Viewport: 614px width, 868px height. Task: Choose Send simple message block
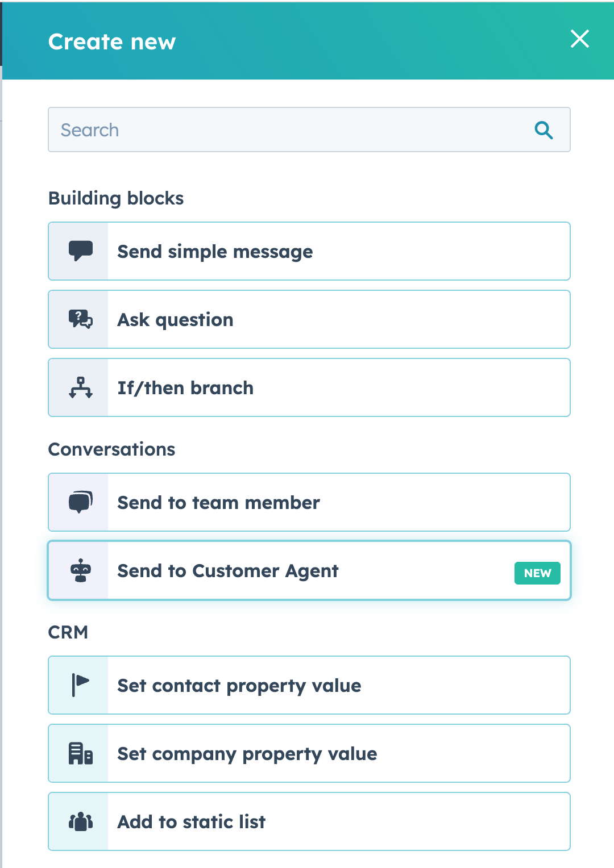309,251
